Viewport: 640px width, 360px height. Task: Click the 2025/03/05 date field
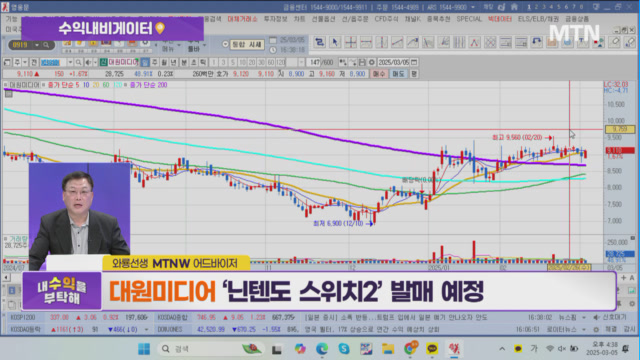394,62
